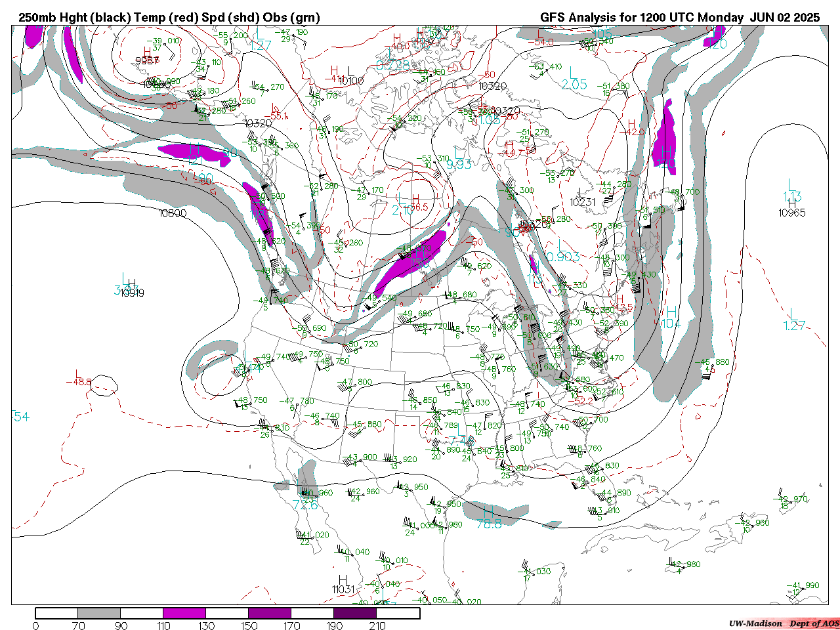Click the cyan 2.05 speed minimum label
The image size is (840, 630).
click(x=574, y=85)
